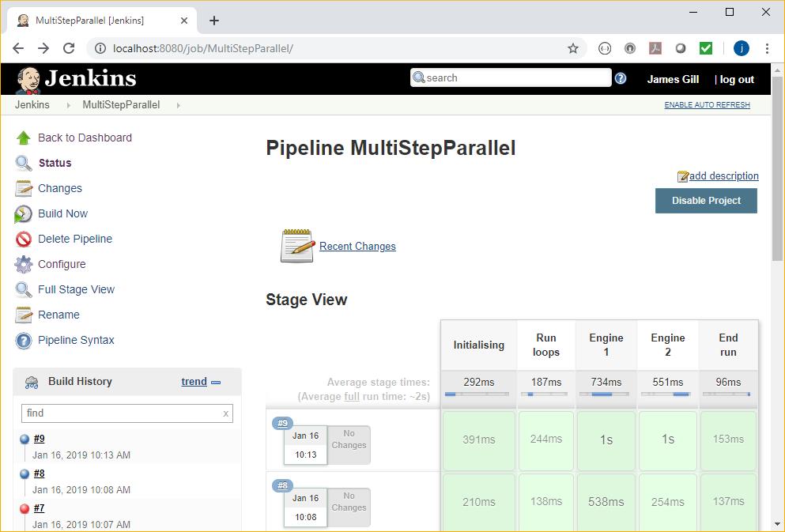
Task: Click the Configure gear icon
Action: click(24, 264)
